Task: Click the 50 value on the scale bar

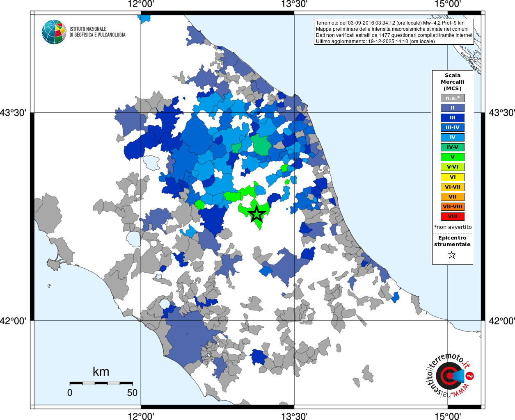Action: coord(132,393)
